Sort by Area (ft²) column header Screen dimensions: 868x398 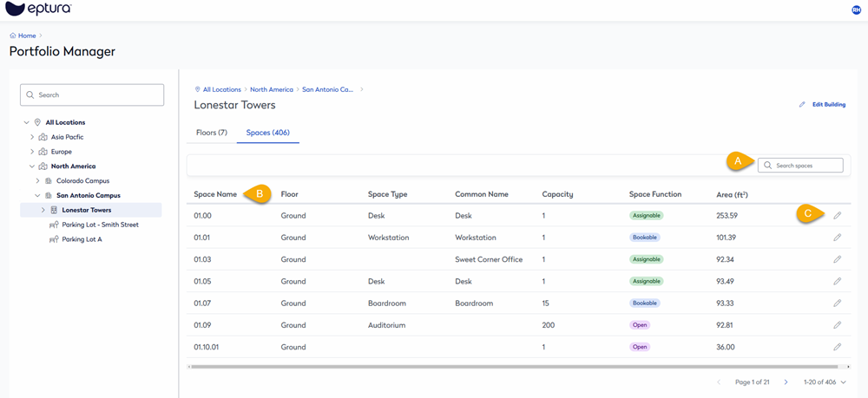click(x=733, y=194)
